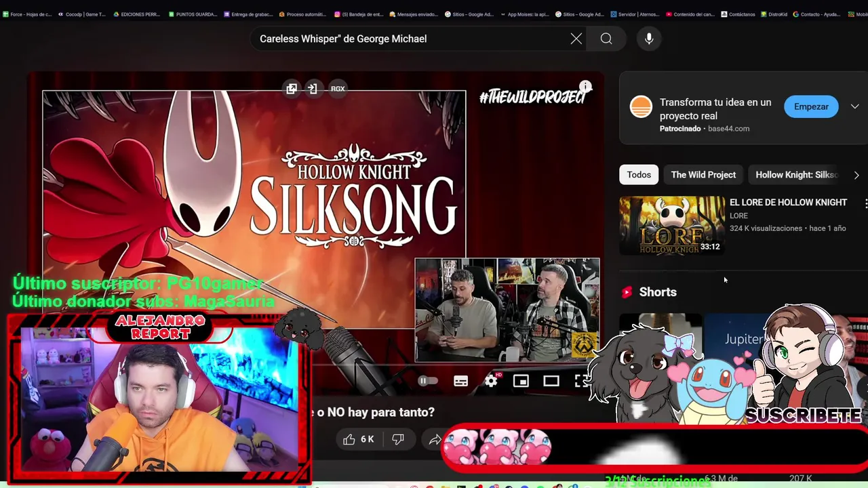The image size is (868, 488).
Task: Open the base44.com sponsored link
Action: (x=728, y=129)
